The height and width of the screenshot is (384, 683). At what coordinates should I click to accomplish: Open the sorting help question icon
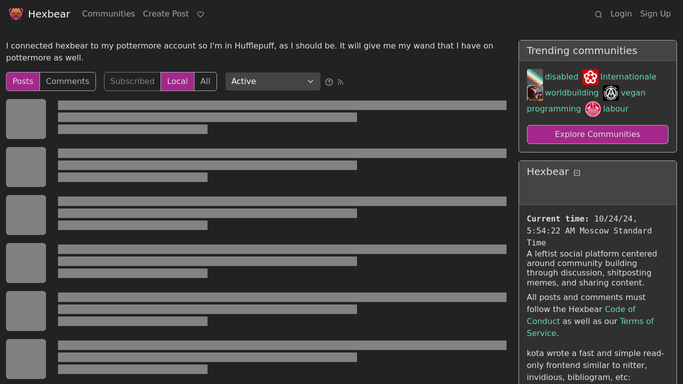click(x=329, y=82)
